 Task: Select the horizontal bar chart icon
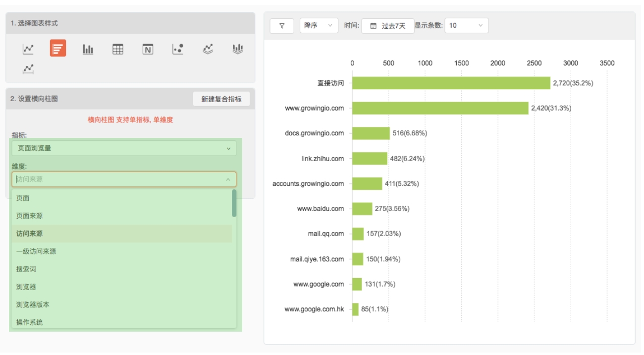coord(58,49)
